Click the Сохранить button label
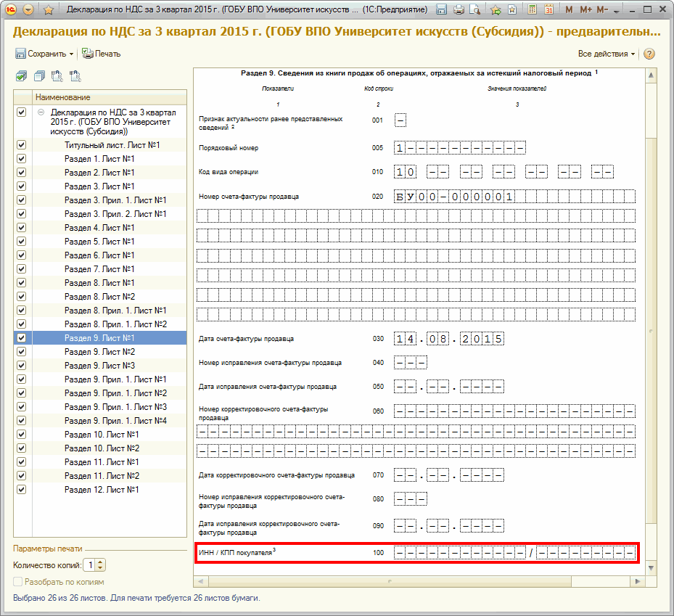 [x=47, y=54]
